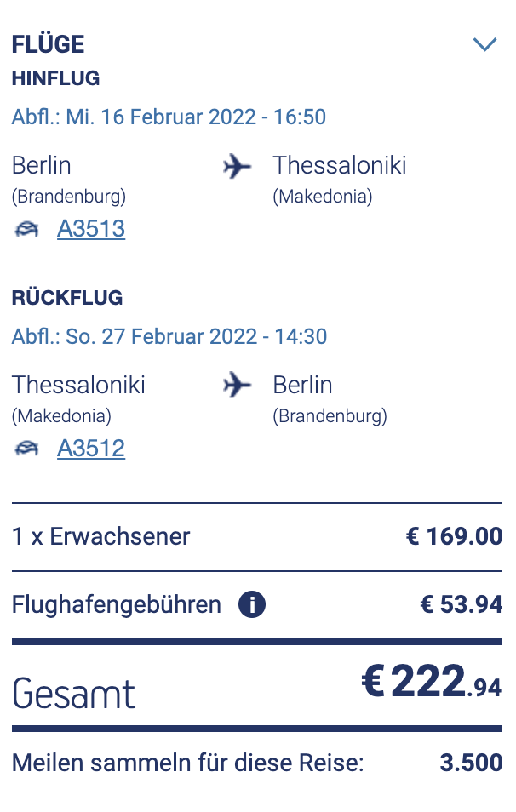
Task: Open flight number A3512 link
Action: (x=91, y=449)
